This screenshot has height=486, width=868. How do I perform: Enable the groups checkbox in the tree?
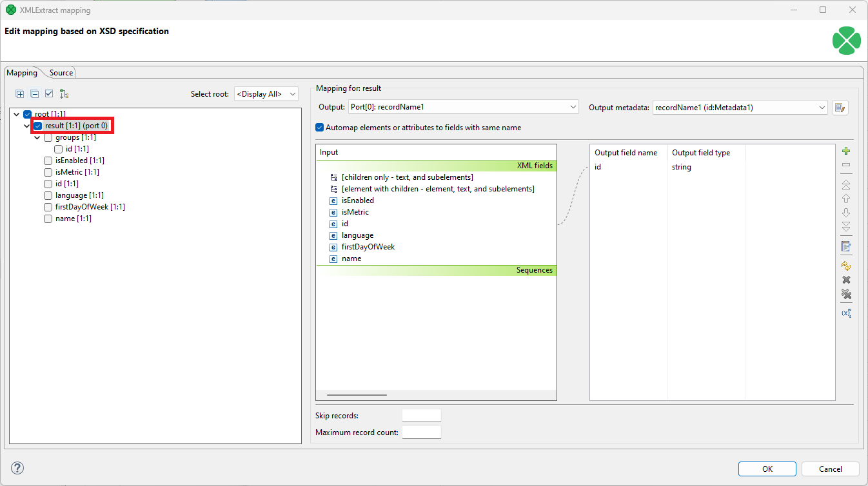point(48,137)
